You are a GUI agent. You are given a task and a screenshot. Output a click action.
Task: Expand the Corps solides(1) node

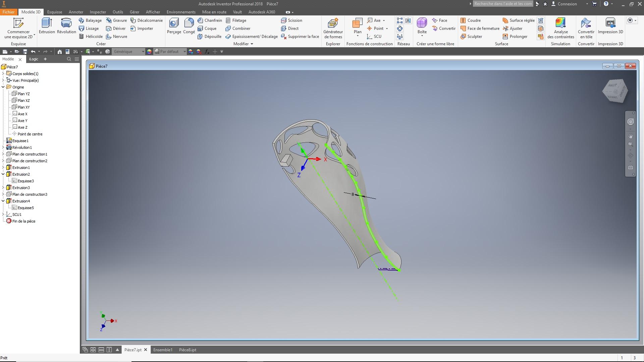tap(3, 74)
